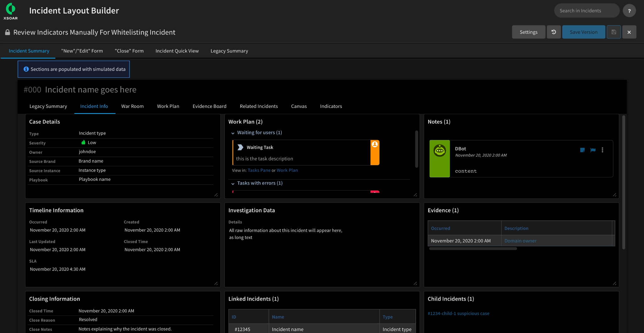Switch to the Indicators tab
Screen dimensions: 644x333
(331, 106)
